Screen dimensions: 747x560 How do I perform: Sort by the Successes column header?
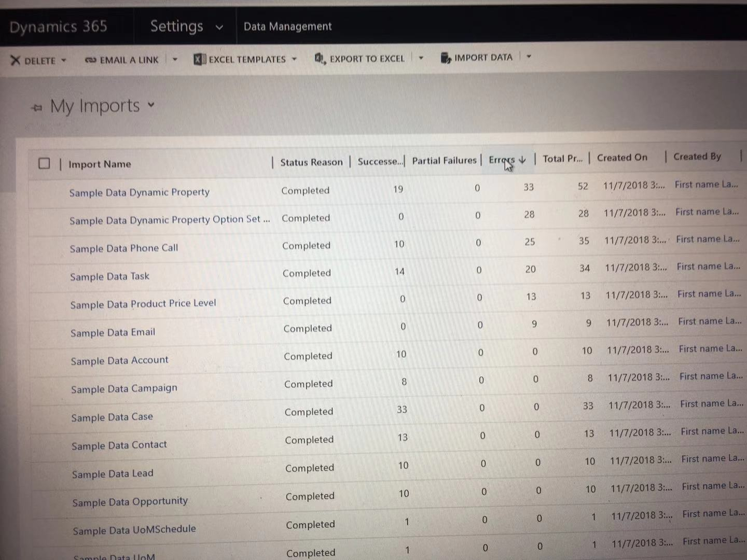point(380,161)
